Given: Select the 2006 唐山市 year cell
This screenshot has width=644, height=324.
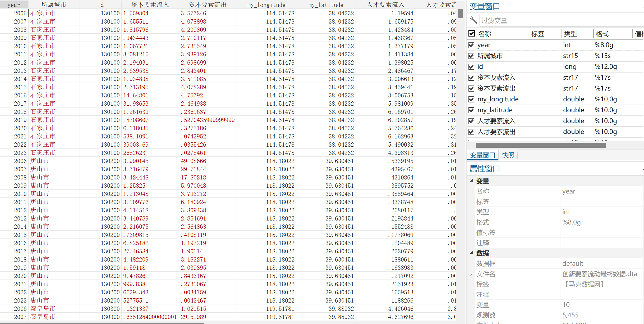Looking at the screenshot, I should click(20, 161).
